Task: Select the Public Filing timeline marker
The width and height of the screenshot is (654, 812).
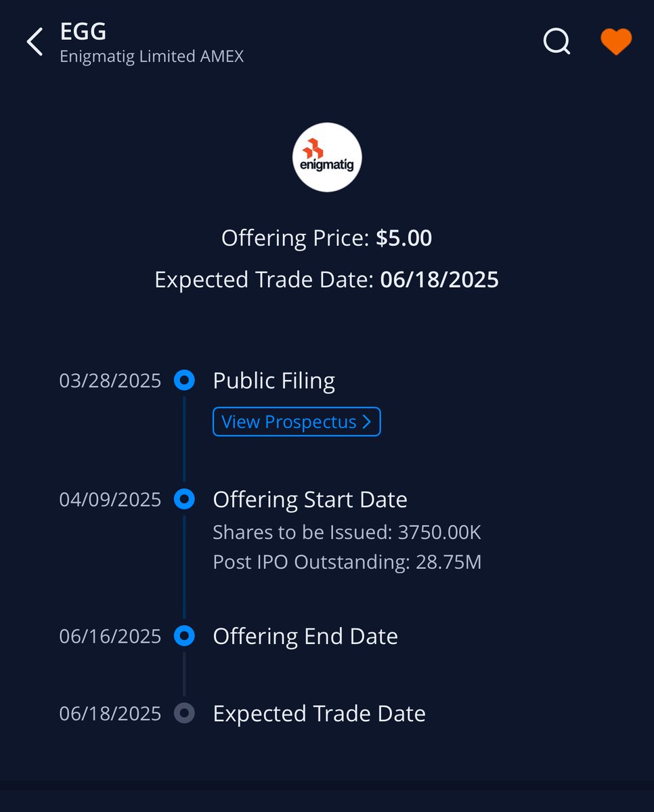Action: click(x=184, y=380)
